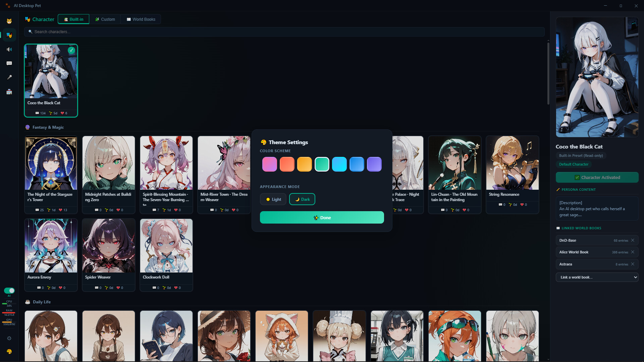Viewport: 644px width, 362px height.
Task: Open the microphone sidebar page
Action: point(9,77)
